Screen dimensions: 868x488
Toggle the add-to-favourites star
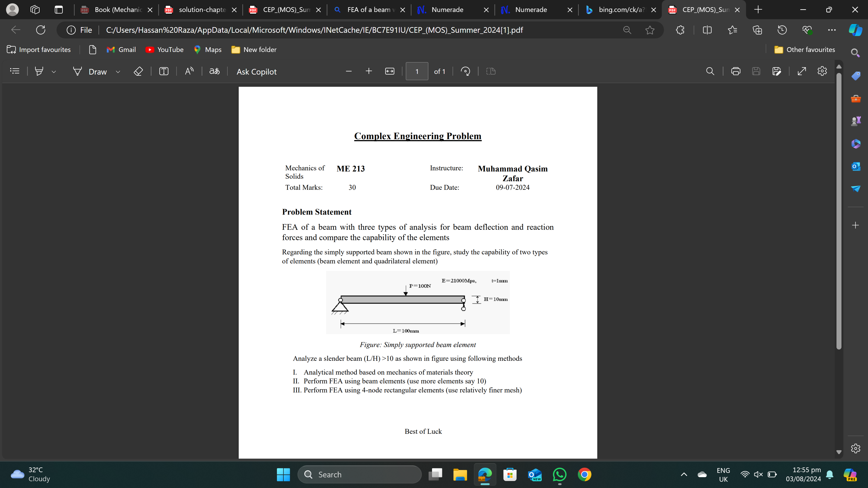(650, 30)
